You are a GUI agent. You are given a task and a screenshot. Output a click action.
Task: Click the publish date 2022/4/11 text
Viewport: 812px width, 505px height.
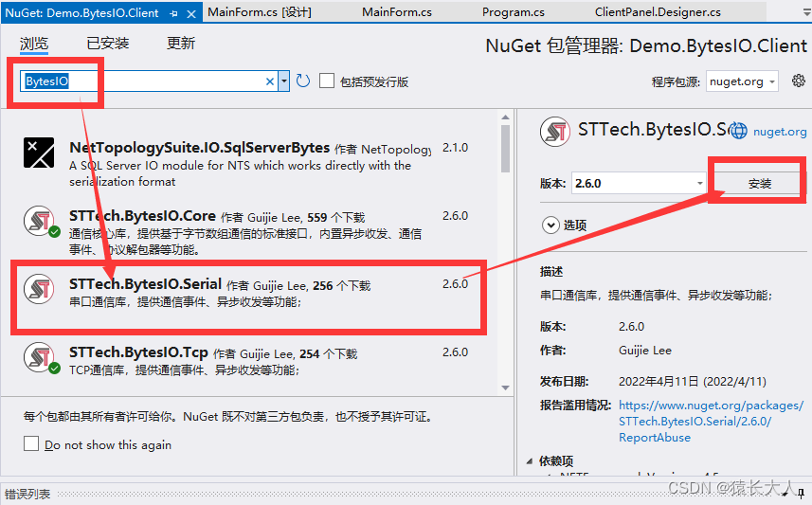(693, 381)
